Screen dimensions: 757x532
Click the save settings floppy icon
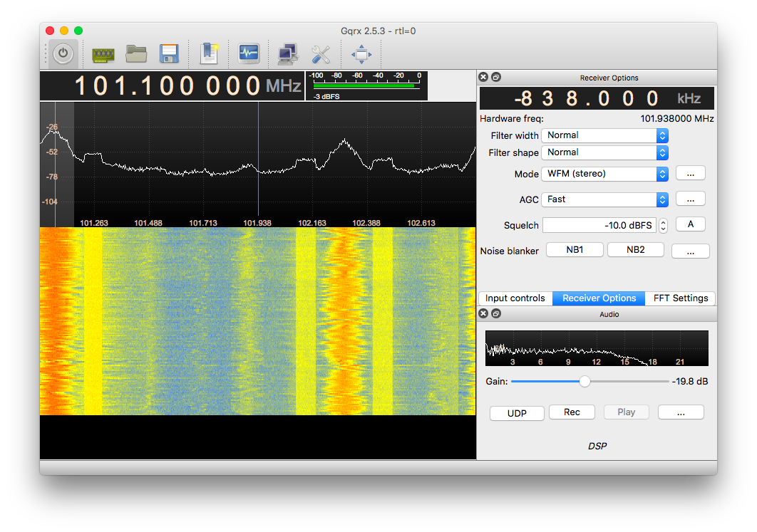[x=169, y=53]
